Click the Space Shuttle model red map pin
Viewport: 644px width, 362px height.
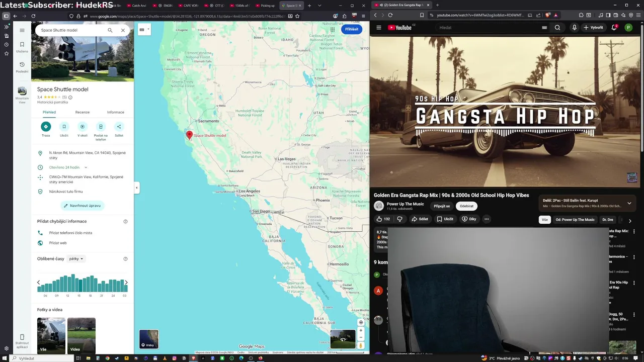tap(189, 135)
